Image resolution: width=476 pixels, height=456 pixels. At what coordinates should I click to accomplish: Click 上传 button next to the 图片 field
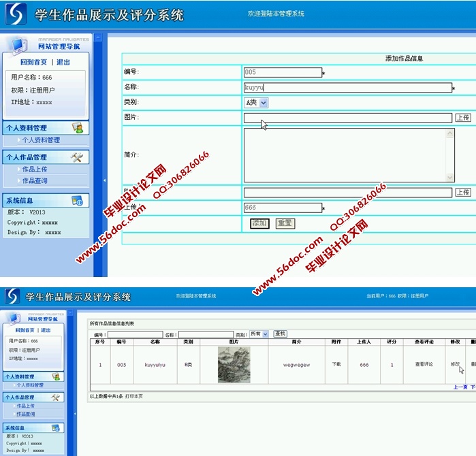(463, 118)
